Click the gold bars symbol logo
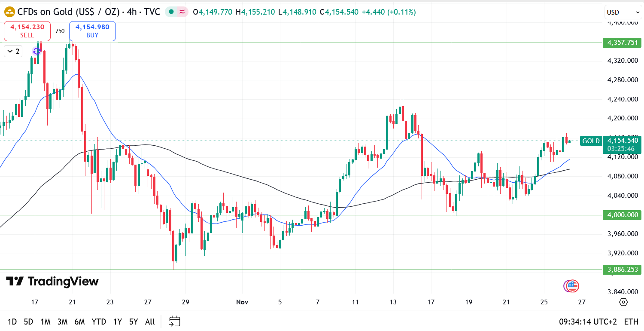The width and height of the screenshot is (644, 331). click(9, 12)
